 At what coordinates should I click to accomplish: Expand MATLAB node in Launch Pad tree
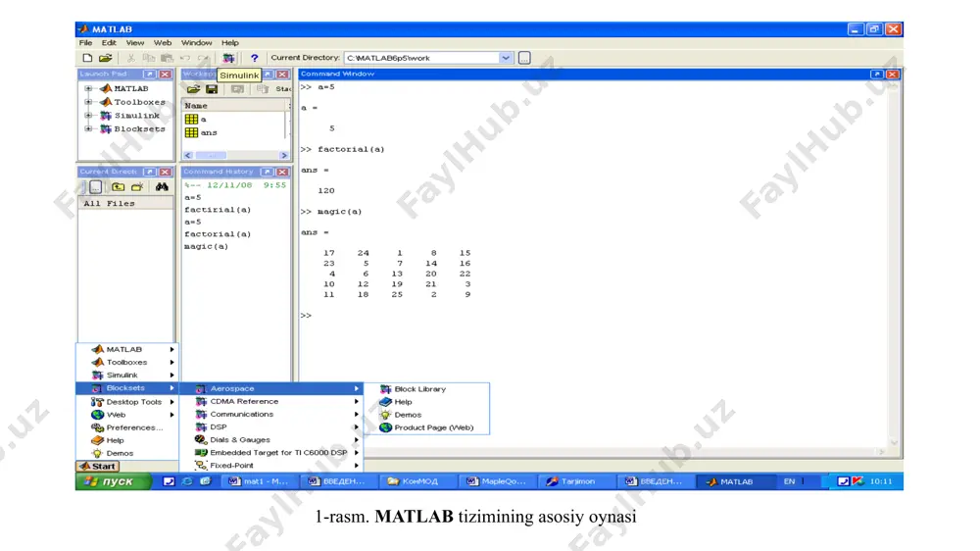[88, 89]
